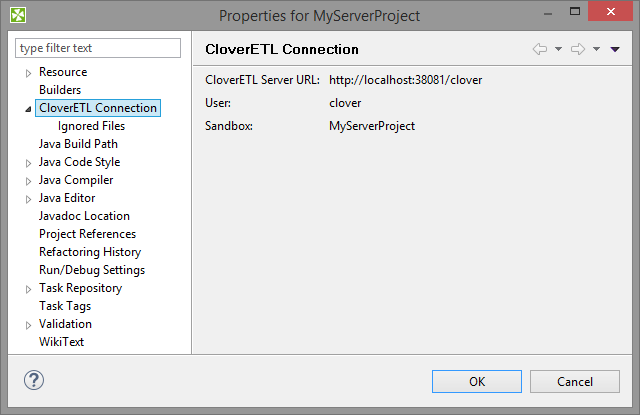
Task: Expand the Java Code Style node
Action: [29, 163]
